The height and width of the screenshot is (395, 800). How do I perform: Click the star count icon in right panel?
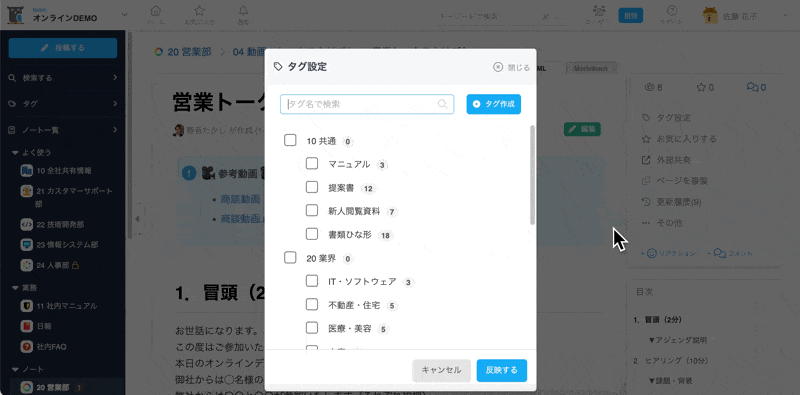coord(701,87)
